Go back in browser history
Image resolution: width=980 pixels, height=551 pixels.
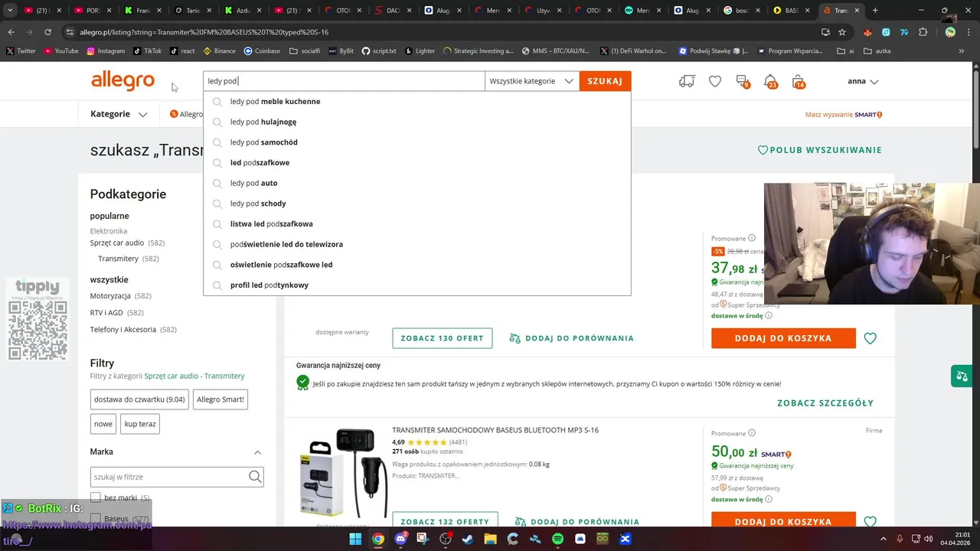11,32
